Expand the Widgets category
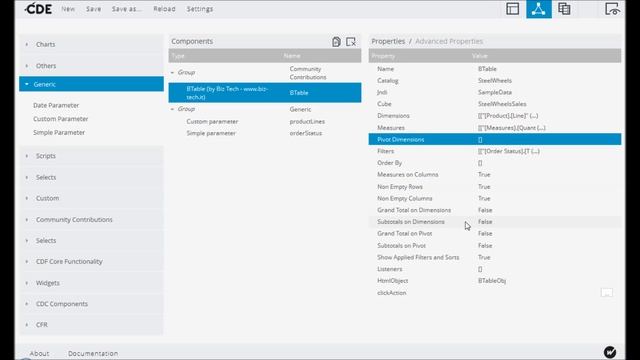Viewport: 640px width, 360px height. point(91,283)
